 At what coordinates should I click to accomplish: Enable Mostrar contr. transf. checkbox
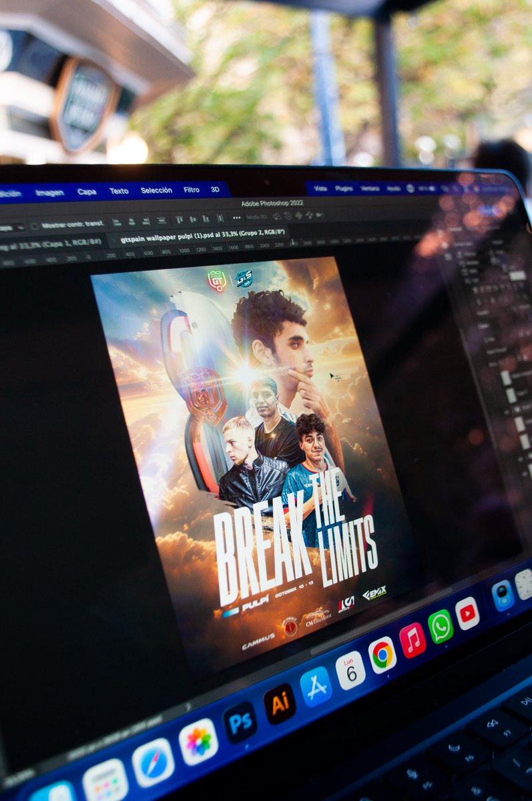click(35, 226)
